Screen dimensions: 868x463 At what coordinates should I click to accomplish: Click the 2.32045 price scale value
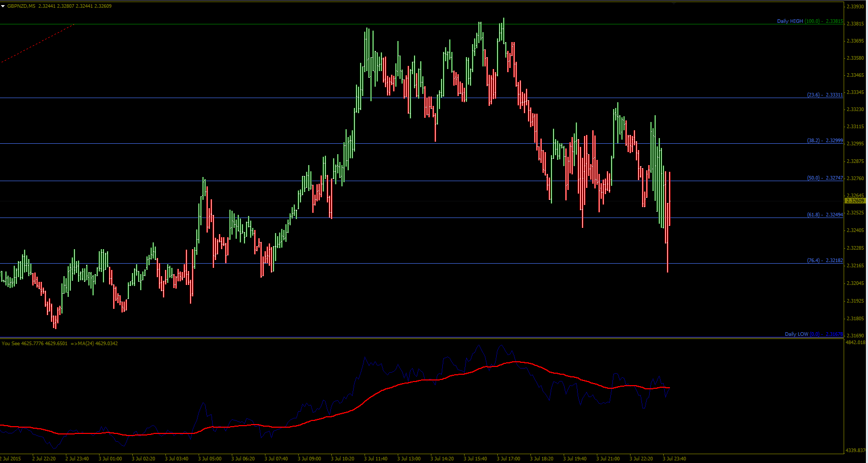(x=855, y=283)
